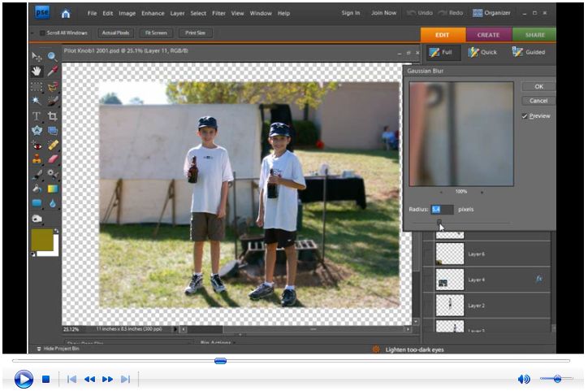Toggle the Scroll All Windows checkbox
The image size is (588, 391).
pyautogui.click(x=42, y=33)
